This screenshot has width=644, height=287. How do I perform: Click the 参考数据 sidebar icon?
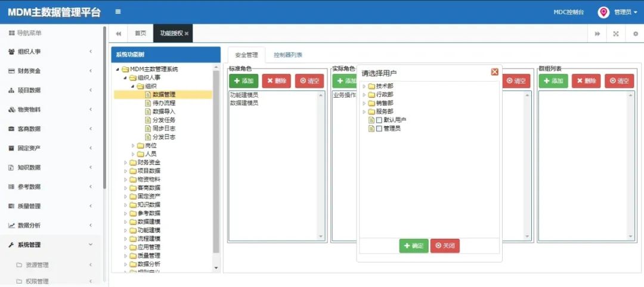11,186
